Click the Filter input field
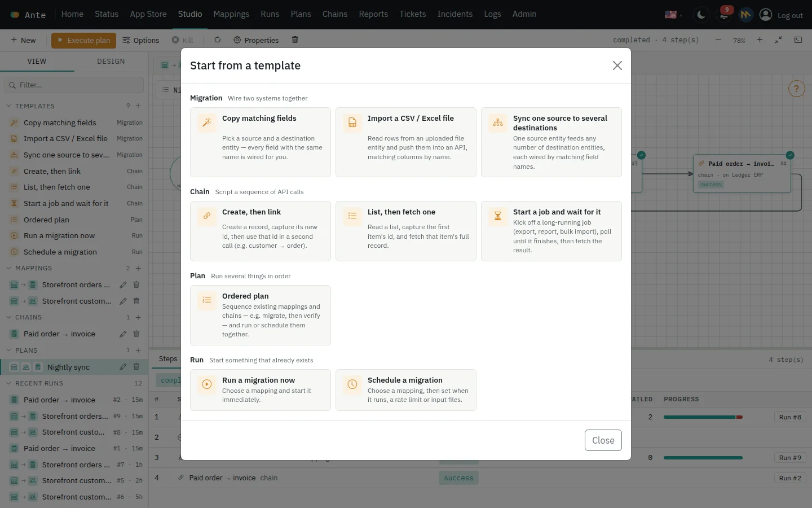 (x=74, y=85)
